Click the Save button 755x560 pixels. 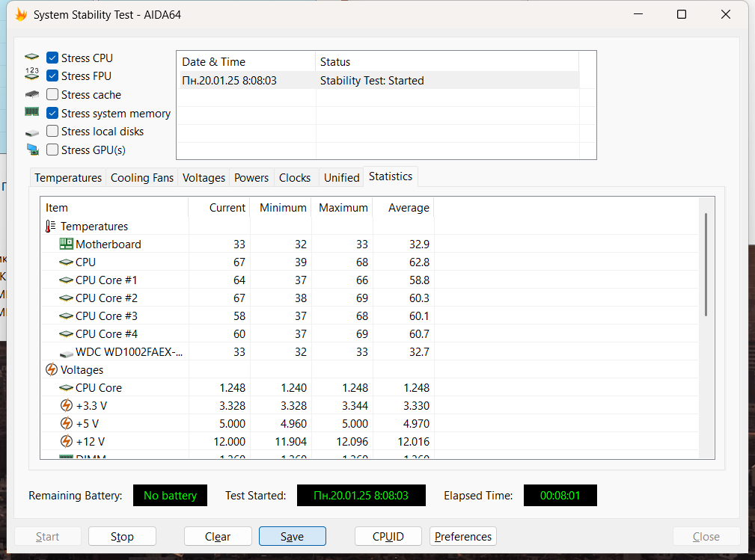coord(292,537)
